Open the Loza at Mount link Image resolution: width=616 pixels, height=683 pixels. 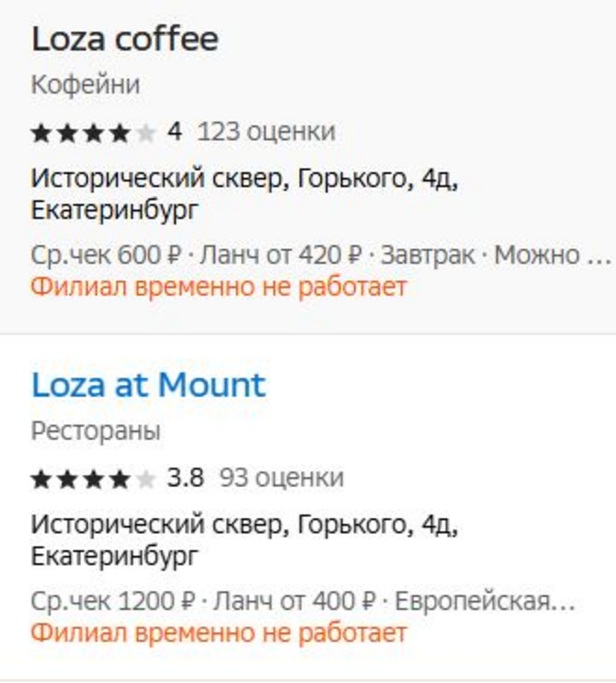(x=148, y=386)
